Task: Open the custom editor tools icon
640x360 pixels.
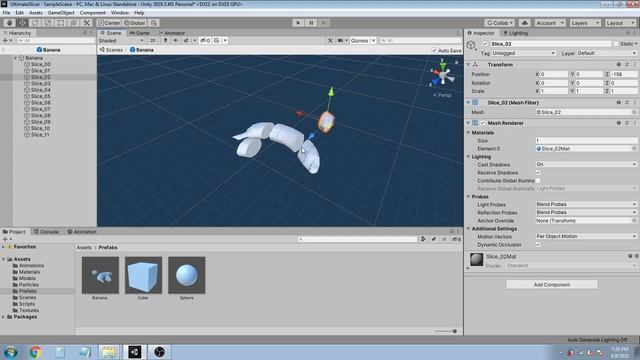Action: [86, 23]
